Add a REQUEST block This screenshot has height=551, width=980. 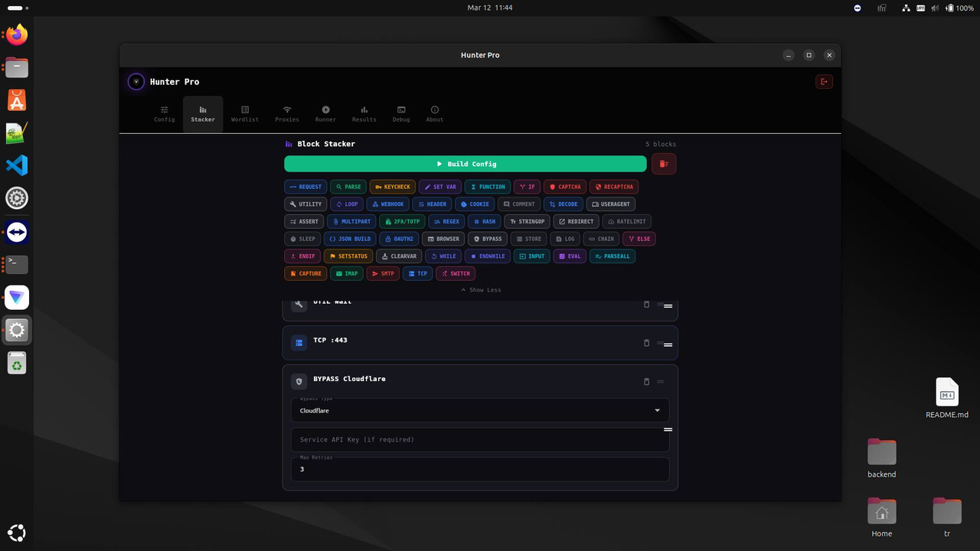pos(305,187)
